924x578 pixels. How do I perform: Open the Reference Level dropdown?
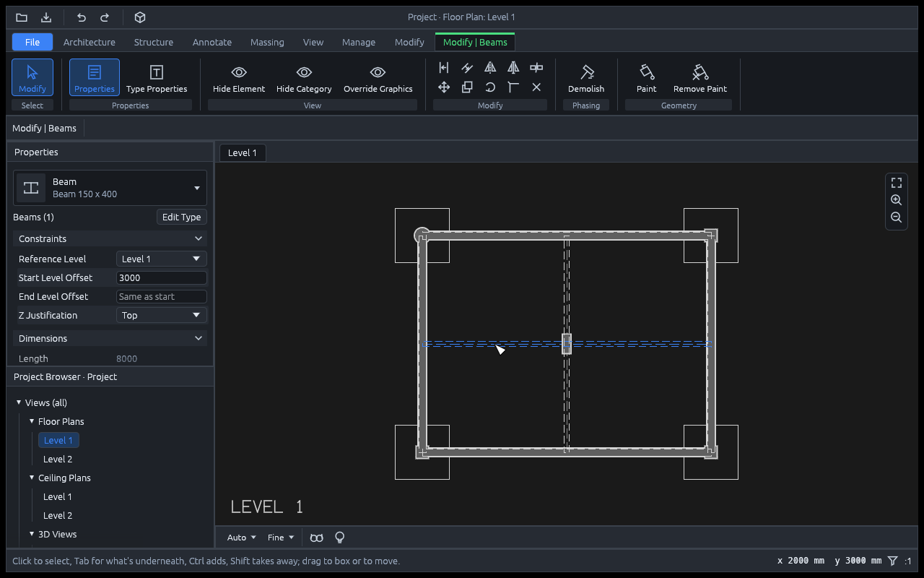pyautogui.click(x=162, y=259)
